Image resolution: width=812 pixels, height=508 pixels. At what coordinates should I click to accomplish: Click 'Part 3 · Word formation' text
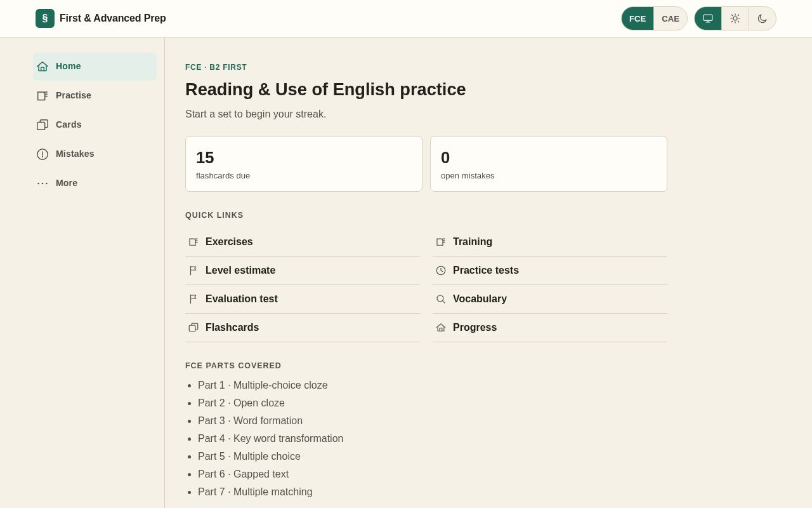[250, 421]
